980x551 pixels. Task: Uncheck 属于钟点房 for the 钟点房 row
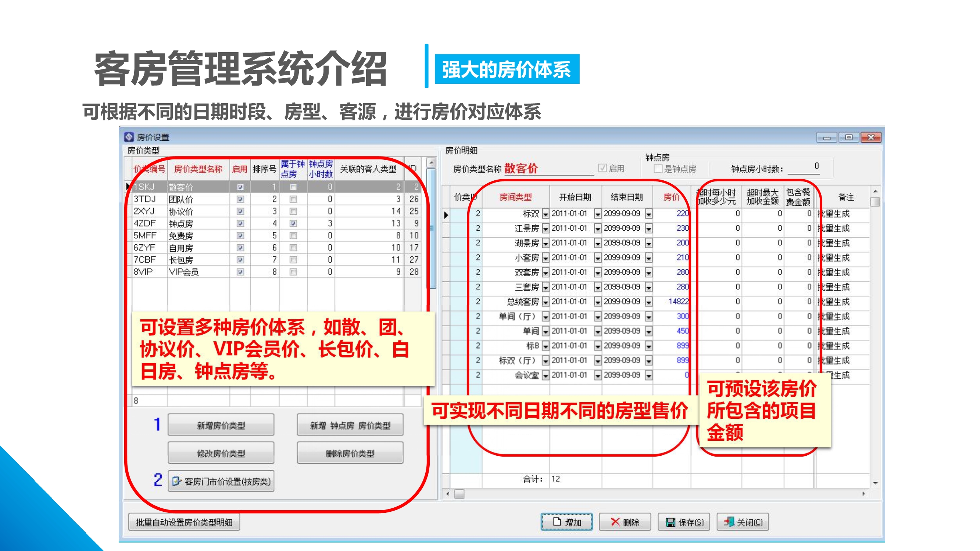pos(293,224)
